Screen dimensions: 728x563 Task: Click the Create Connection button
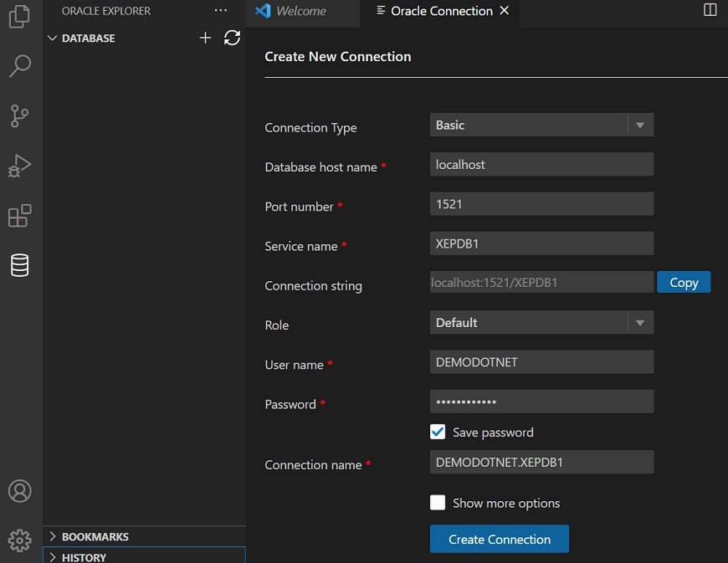[x=500, y=540]
